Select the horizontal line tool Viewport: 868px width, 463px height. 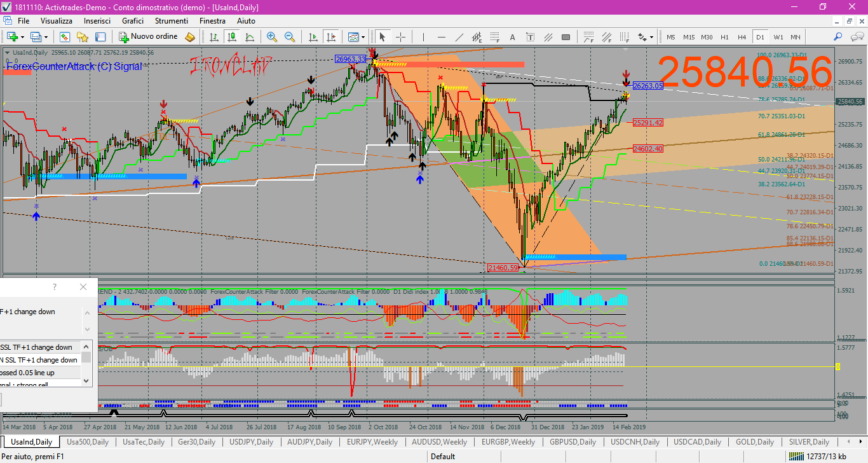click(441, 37)
